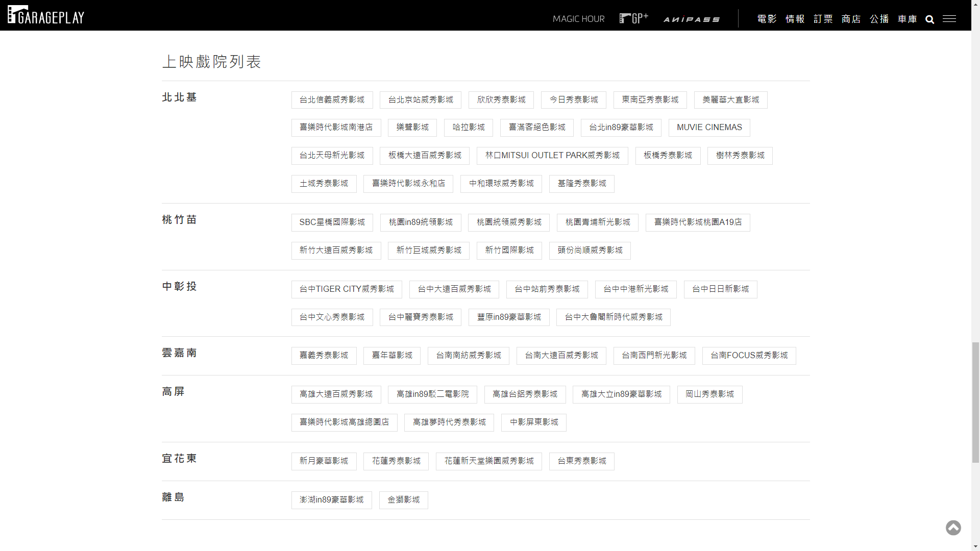980x551 pixels.
Task: Select 台中大魯閣新時代威秀影城 theater
Action: click(x=614, y=317)
